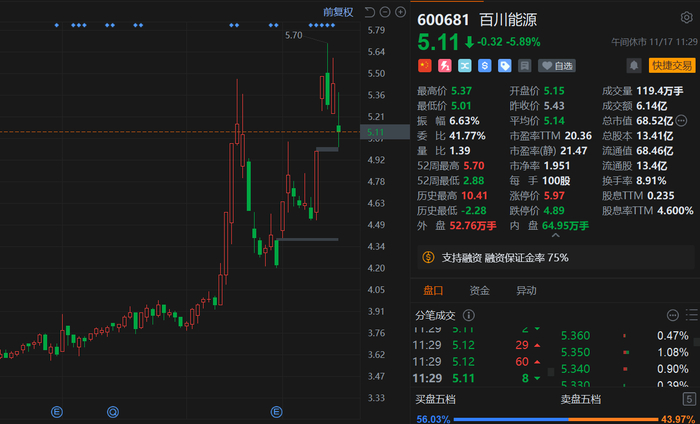Click the blue dollar sign icon

point(485,66)
